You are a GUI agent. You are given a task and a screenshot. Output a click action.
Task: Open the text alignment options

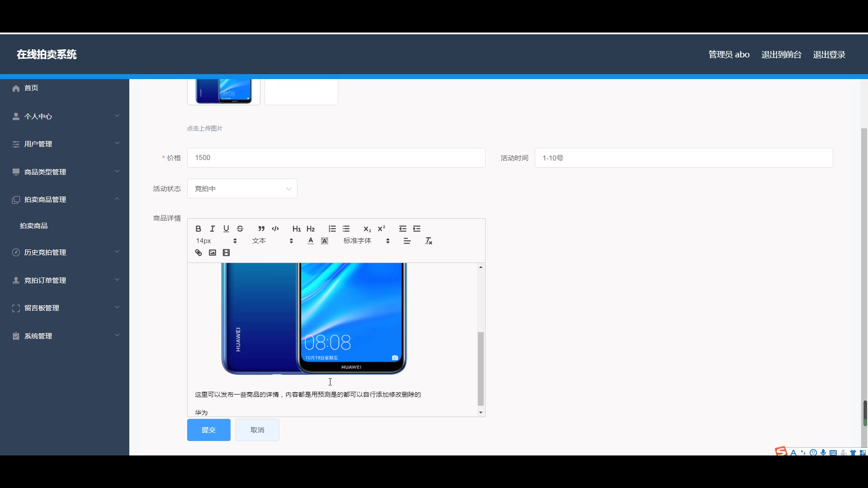click(407, 241)
